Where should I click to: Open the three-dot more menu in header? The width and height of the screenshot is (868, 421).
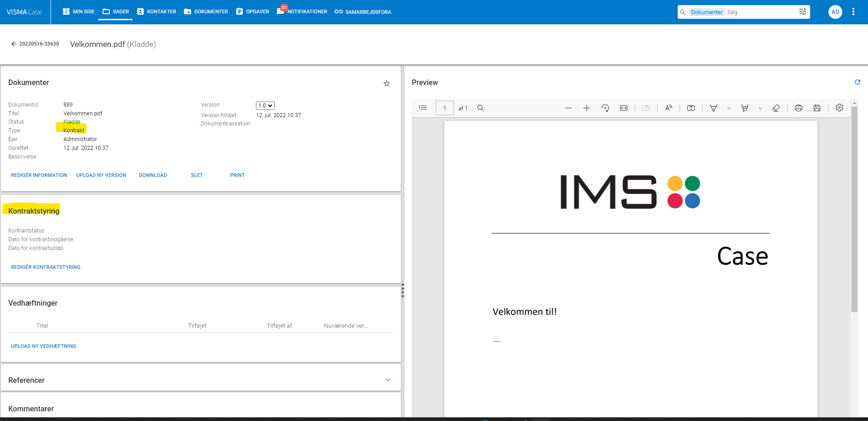click(853, 12)
